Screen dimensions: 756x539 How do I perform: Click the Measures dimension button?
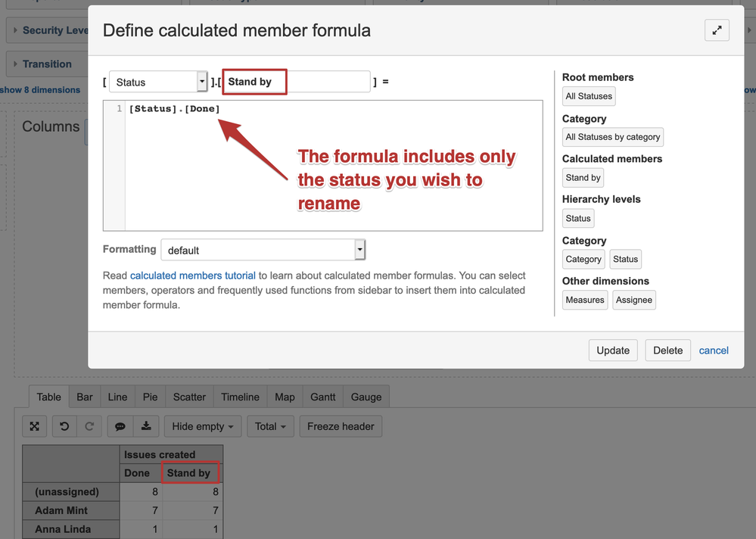[x=585, y=300]
